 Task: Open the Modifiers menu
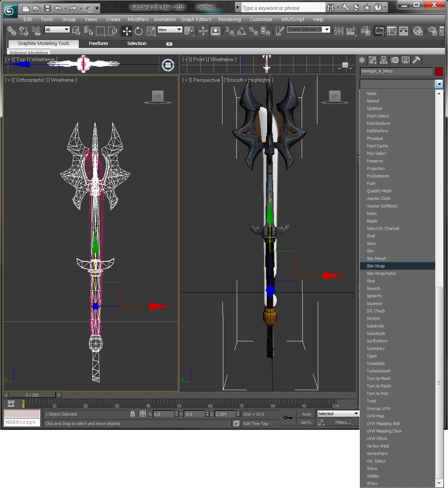click(138, 20)
